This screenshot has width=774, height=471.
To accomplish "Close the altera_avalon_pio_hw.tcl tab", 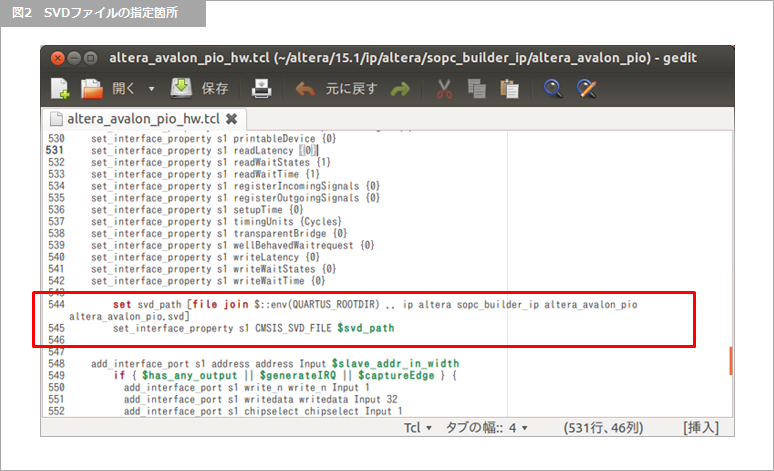I will [231, 118].
